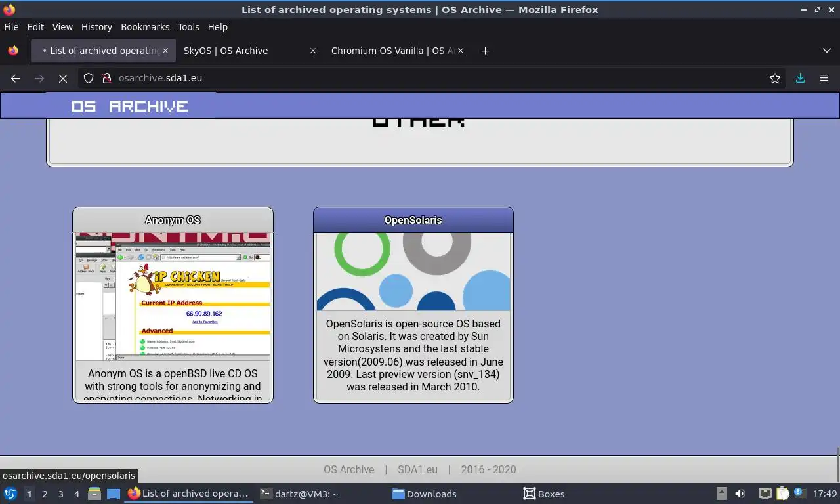View site security info via the padlock icon
This screenshot has width=840, height=504.
click(107, 78)
